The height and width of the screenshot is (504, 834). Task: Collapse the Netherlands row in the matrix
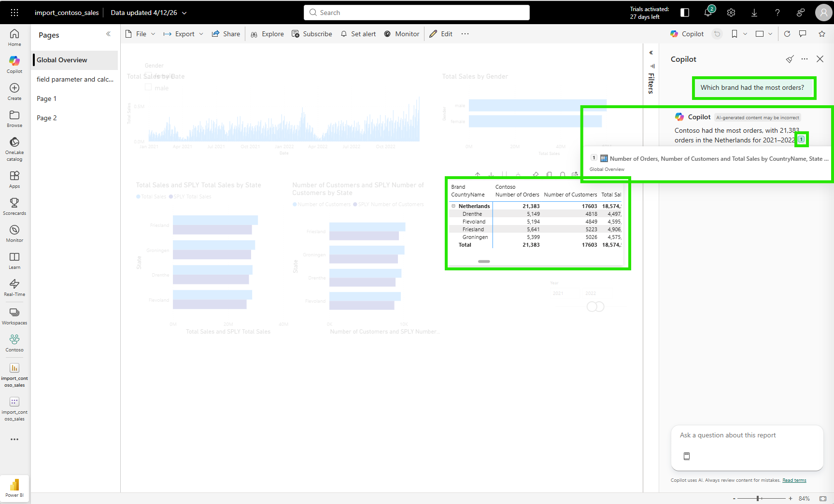click(453, 206)
